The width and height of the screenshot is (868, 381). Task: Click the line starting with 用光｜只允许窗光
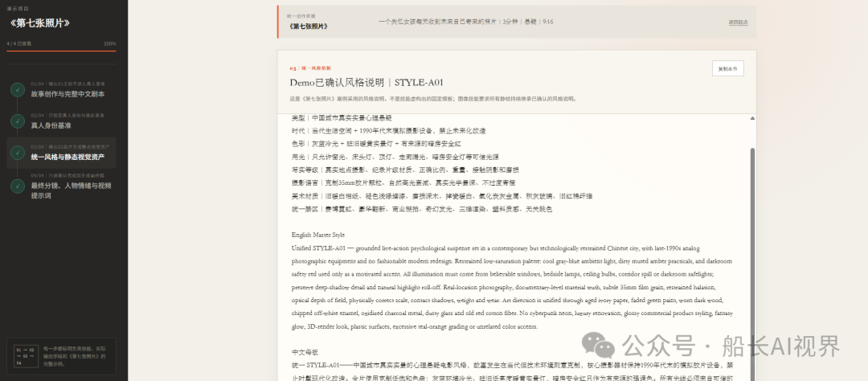pyautogui.click(x=395, y=157)
